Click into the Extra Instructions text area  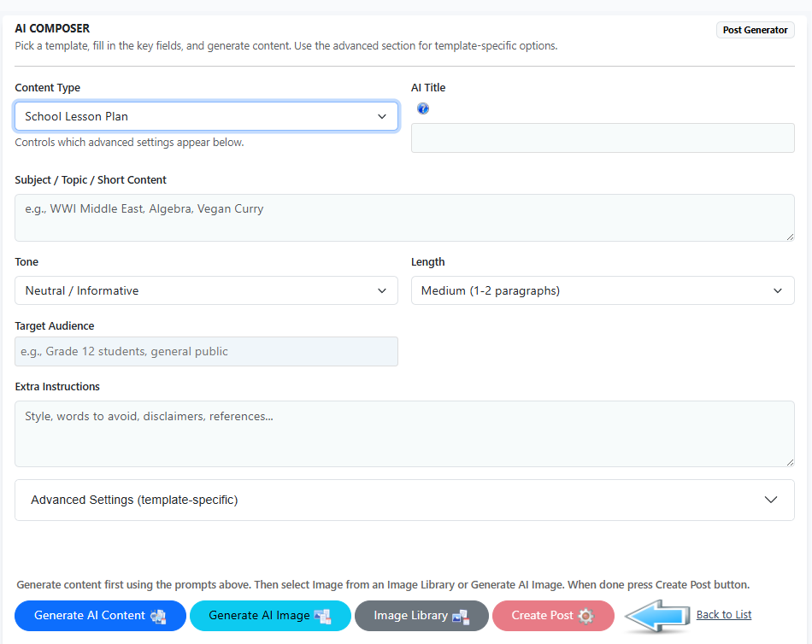[404, 433]
